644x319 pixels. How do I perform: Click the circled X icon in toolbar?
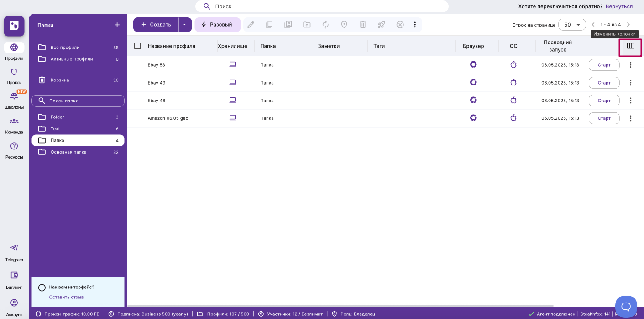(400, 25)
